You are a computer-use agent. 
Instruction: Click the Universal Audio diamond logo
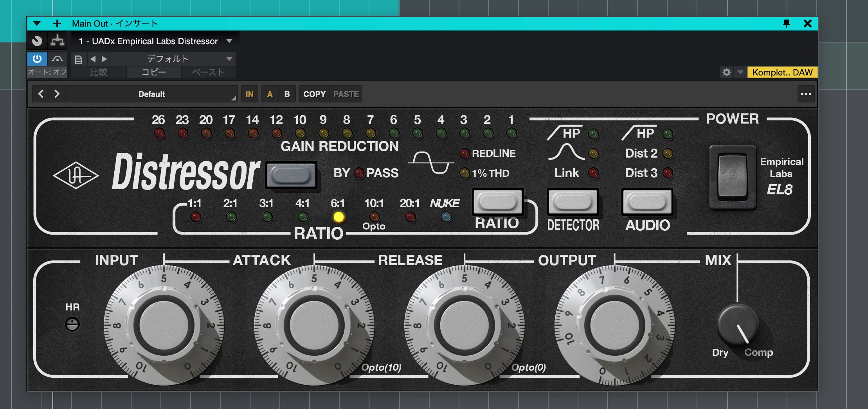click(76, 176)
